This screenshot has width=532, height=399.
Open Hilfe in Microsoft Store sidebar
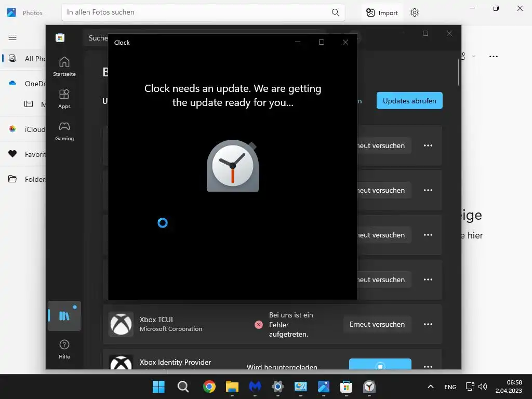64,349
